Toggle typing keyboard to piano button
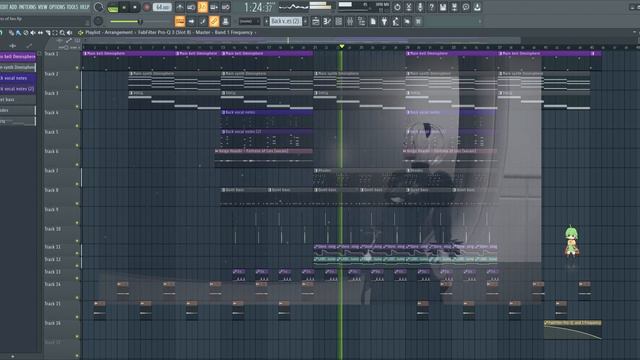 (x=180, y=21)
